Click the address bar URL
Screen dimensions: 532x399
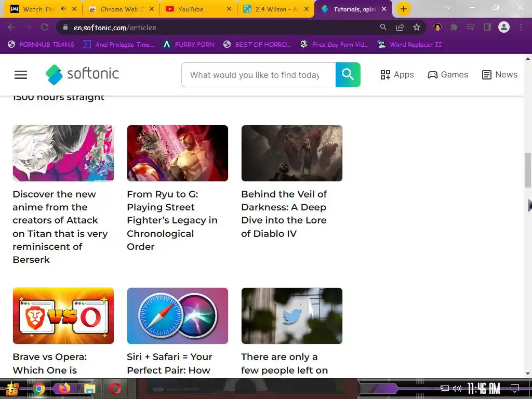[x=115, y=28]
